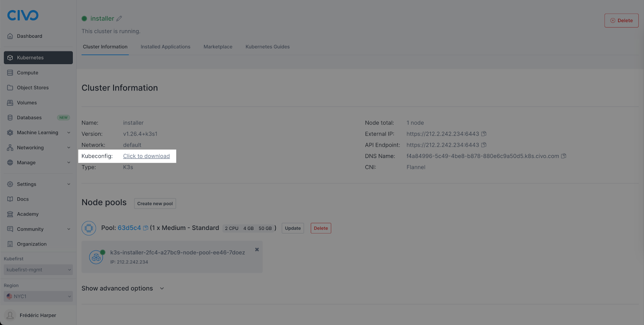Remove node k3s-installer with the X icon
The height and width of the screenshot is (325, 644).
(x=257, y=250)
